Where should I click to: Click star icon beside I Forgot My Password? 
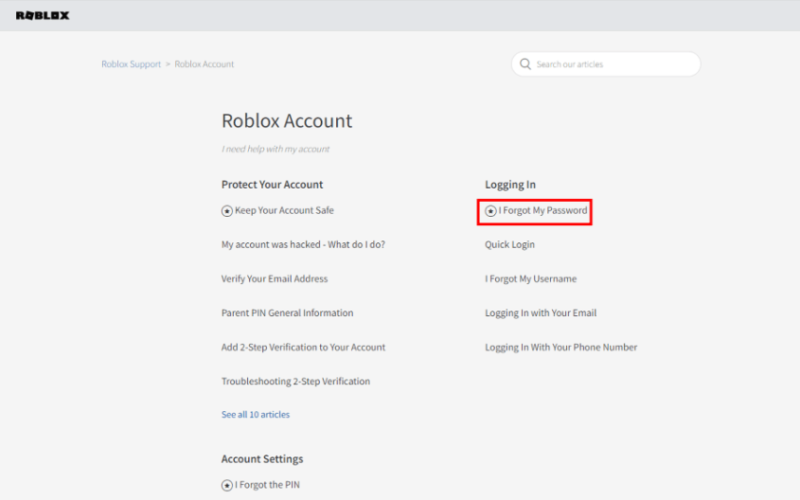(x=490, y=211)
